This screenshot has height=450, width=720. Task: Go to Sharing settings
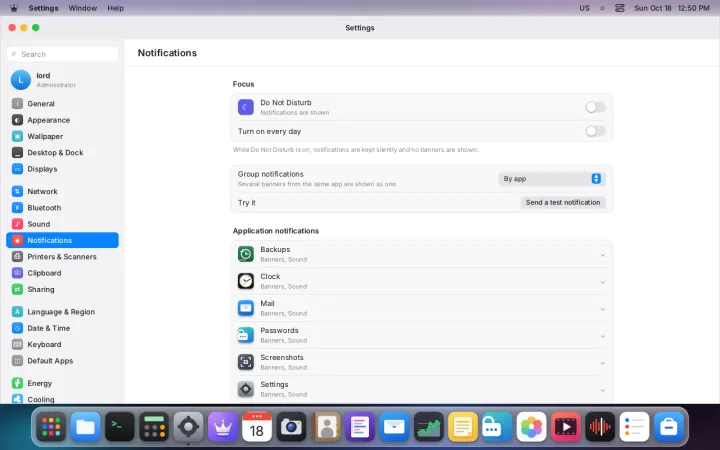coord(62,289)
